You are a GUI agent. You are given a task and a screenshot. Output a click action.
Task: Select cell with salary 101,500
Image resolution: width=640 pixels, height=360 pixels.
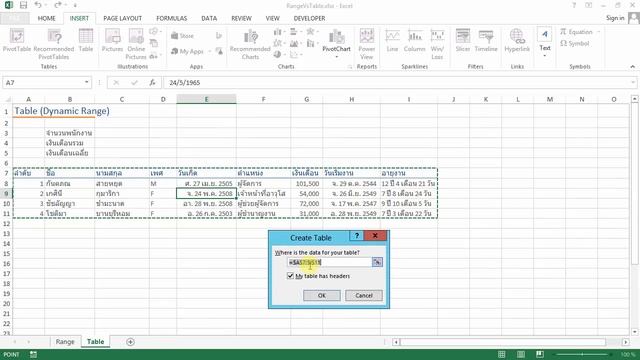(x=307, y=184)
